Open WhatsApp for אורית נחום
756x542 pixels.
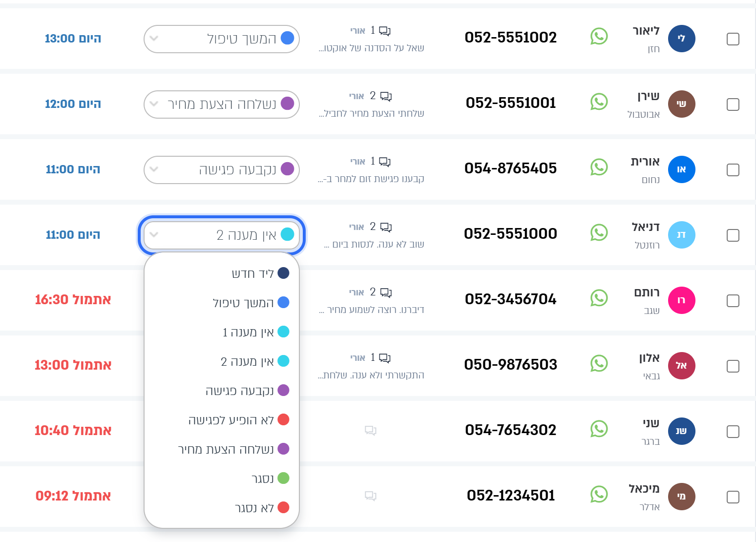tap(599, 167)
